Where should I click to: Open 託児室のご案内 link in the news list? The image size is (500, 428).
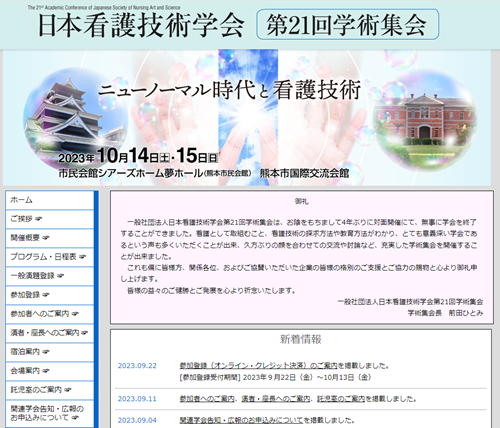(x=341, y=399)
